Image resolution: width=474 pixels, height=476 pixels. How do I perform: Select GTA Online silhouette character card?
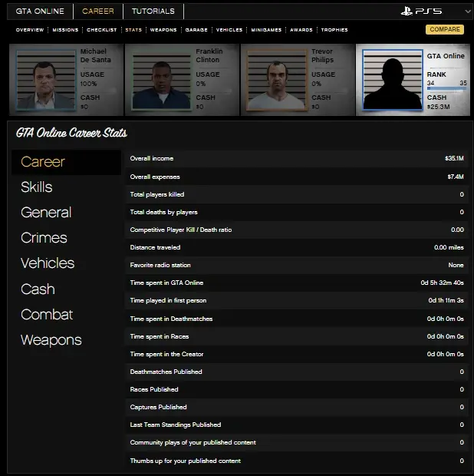tap(393, 80)
